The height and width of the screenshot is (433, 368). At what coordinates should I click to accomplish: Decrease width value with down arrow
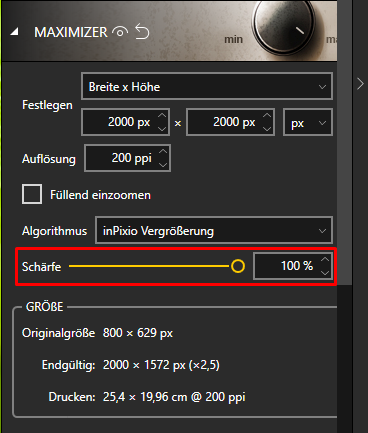[x=162, y=128]
